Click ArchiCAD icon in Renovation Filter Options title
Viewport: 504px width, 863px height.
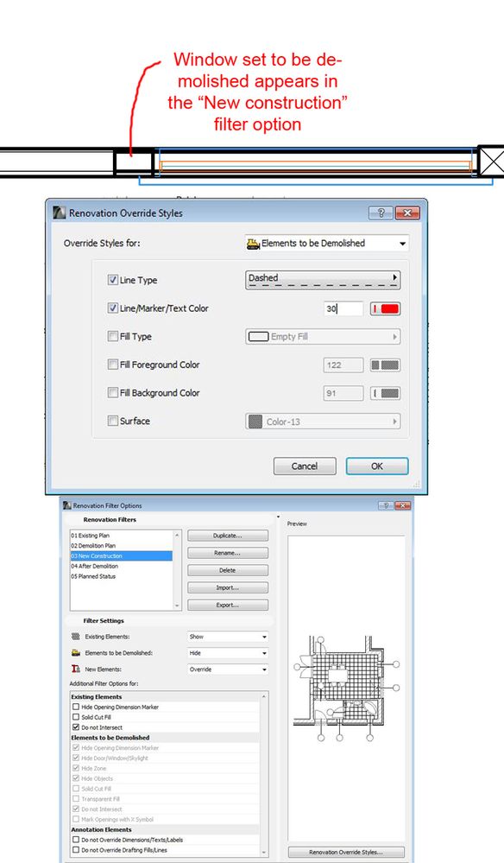click(x=67, y=505)
